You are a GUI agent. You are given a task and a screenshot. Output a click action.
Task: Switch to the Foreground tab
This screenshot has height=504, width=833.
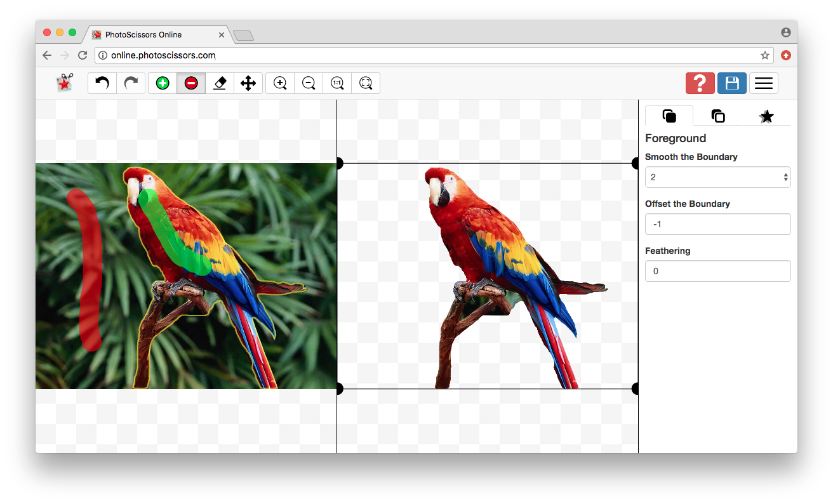click(669, 116)
